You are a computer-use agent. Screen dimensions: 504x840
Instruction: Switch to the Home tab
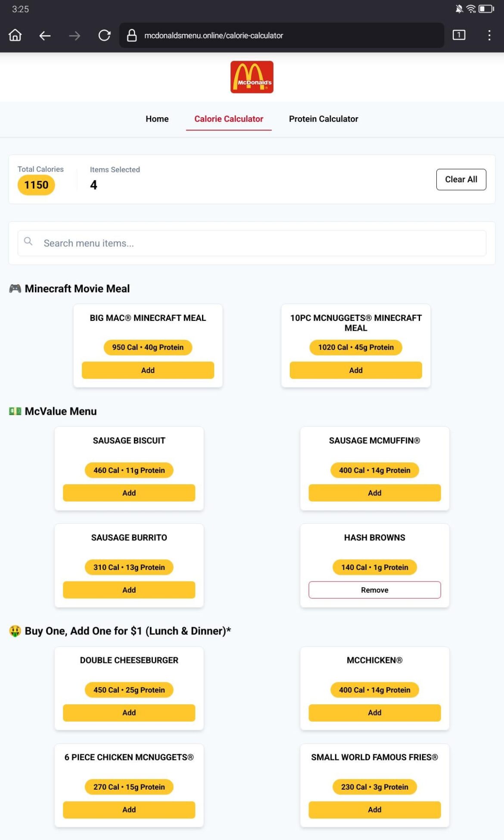[x=157, y=119]
